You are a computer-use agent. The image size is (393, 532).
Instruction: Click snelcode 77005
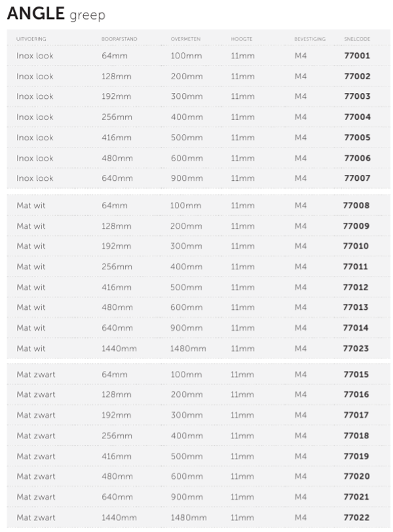pos(357,138)
